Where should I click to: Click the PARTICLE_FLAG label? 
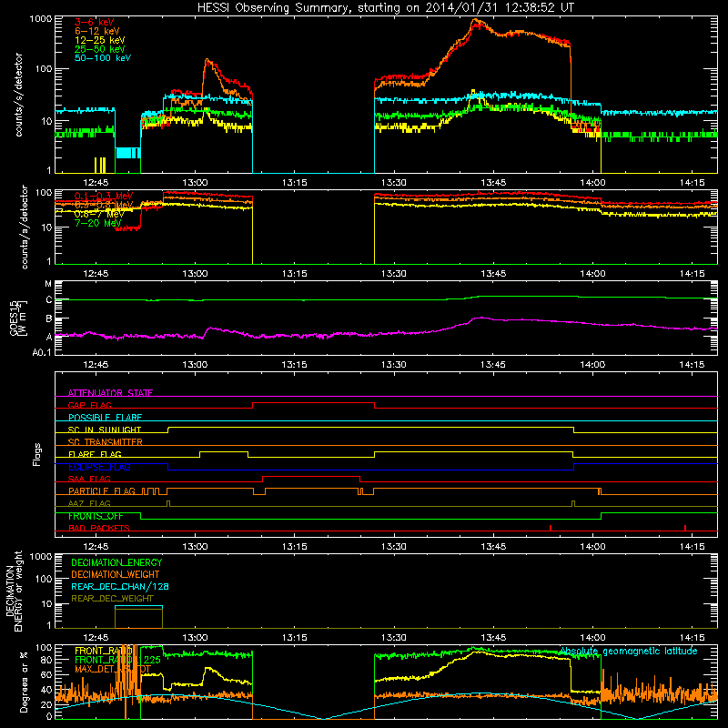102,490
